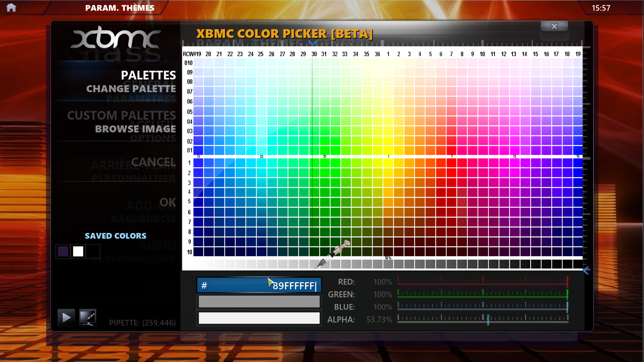Viewport: 644px width, 362px height.
Task: Adjust the Blue slider
Action: (x=483, y=307)
